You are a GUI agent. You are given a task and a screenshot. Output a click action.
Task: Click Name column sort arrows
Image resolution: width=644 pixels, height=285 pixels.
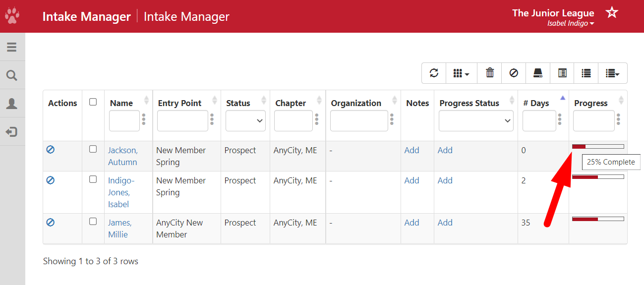point(146,100)
